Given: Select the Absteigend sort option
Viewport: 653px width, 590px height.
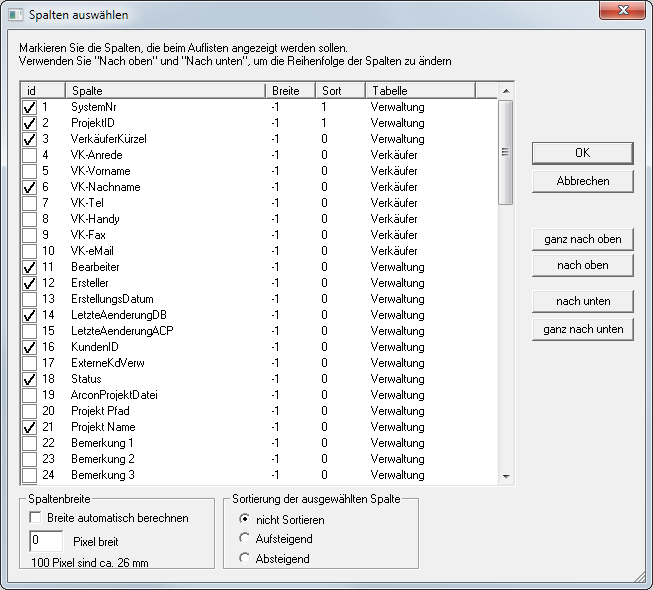Looking at the screenshot, I should (x=244, y=558).
